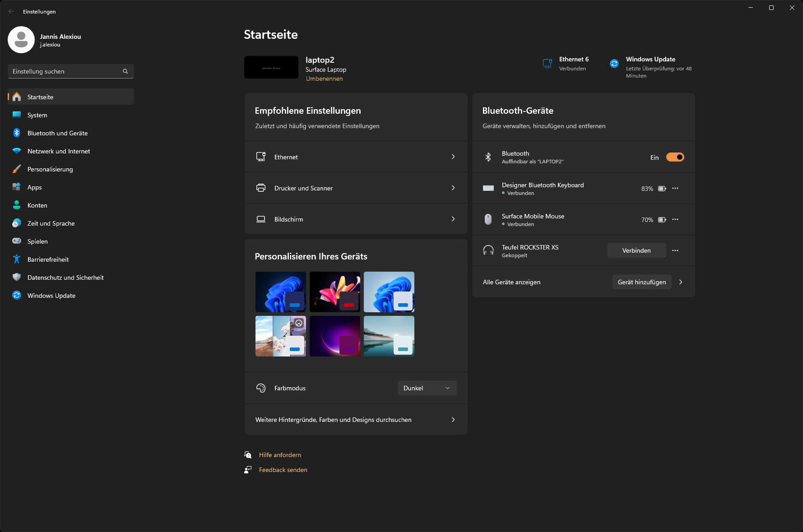Image resolution: width=803 pixels, height=532 pixels.
Task: Click the Einstellung suchen search field
Action: point(71,71)
